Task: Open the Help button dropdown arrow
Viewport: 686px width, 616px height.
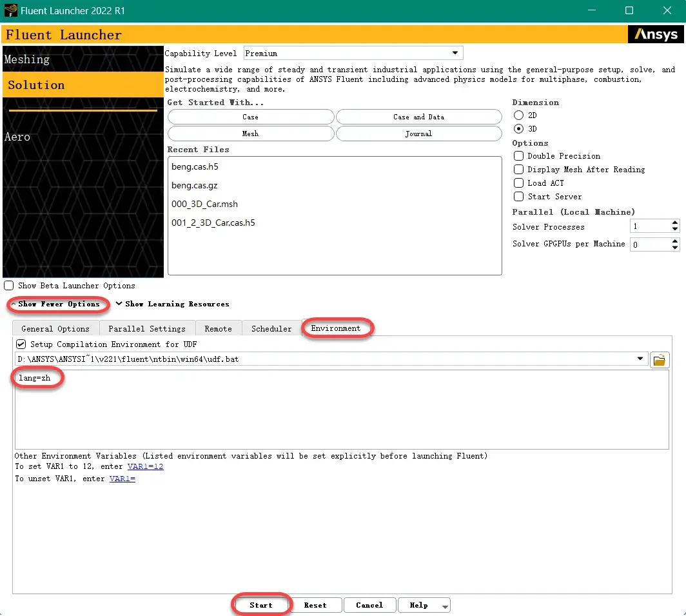Action: (x=445, y=606)
